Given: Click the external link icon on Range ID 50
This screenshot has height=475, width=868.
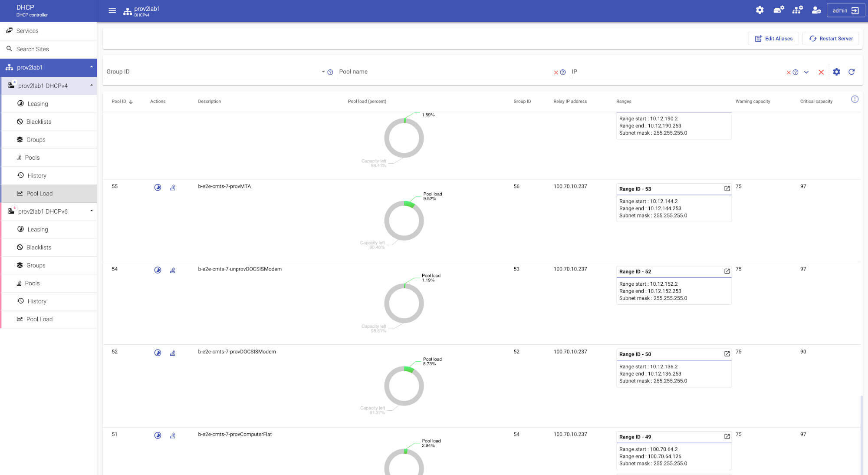Looking at the screenshot, I should coord(727,354).
